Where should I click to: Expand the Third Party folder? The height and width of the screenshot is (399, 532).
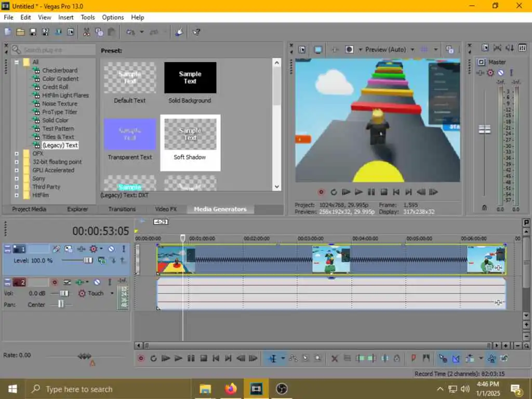point(16,187)
